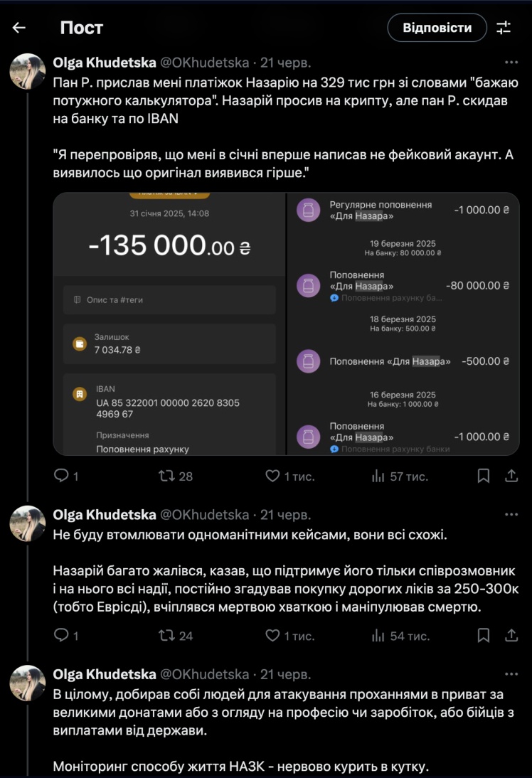Like the second post about Еврісді
The width and height of the screenshot is (532, 778).
pyautogui.click(x=272, y=635)
